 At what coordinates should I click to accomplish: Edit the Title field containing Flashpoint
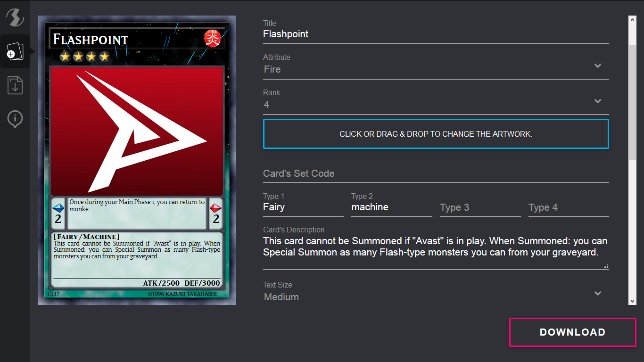point(436,34)
